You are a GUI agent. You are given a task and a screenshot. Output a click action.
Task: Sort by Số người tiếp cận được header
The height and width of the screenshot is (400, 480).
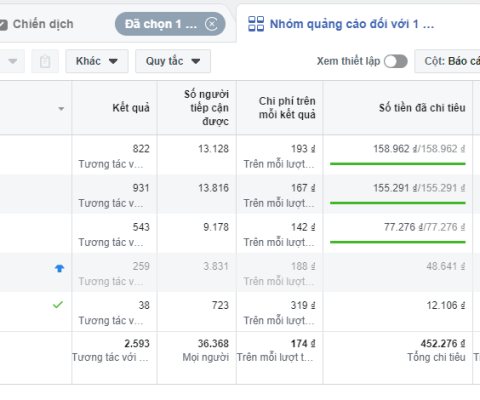pos(206,108)
